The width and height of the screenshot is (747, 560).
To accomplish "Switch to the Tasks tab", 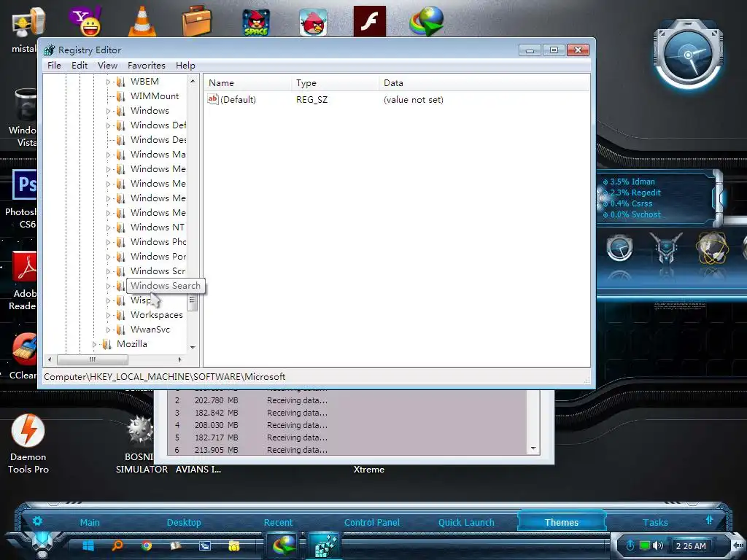I will (655, 522).
